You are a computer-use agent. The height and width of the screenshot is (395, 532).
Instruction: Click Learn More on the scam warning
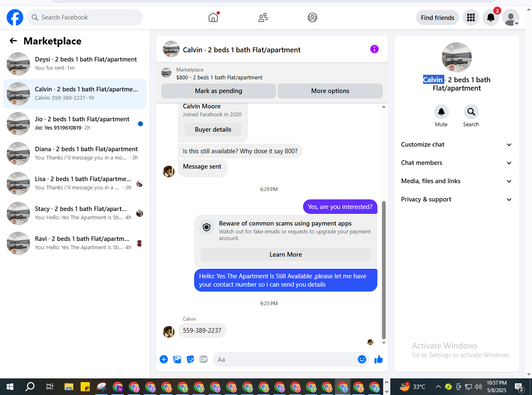286,255
